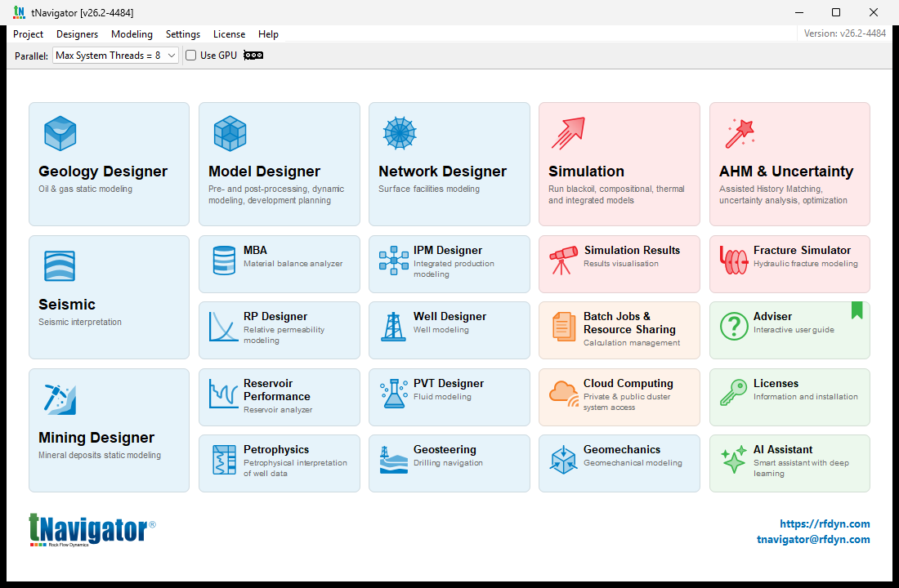Open the Geology Designer cube icon

click(60, 133)
